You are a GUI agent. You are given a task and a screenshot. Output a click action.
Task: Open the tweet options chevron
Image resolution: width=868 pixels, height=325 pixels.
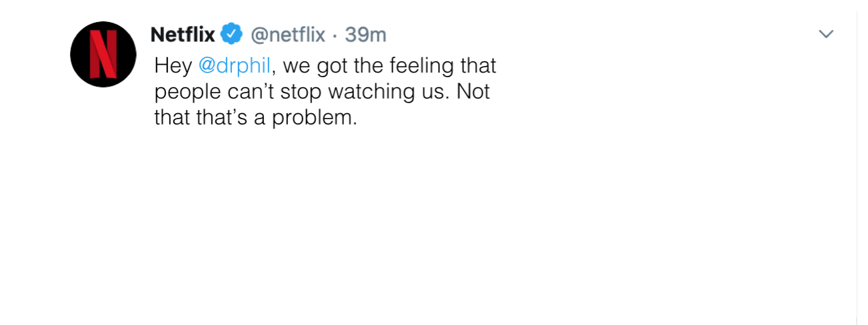point(826,34)
